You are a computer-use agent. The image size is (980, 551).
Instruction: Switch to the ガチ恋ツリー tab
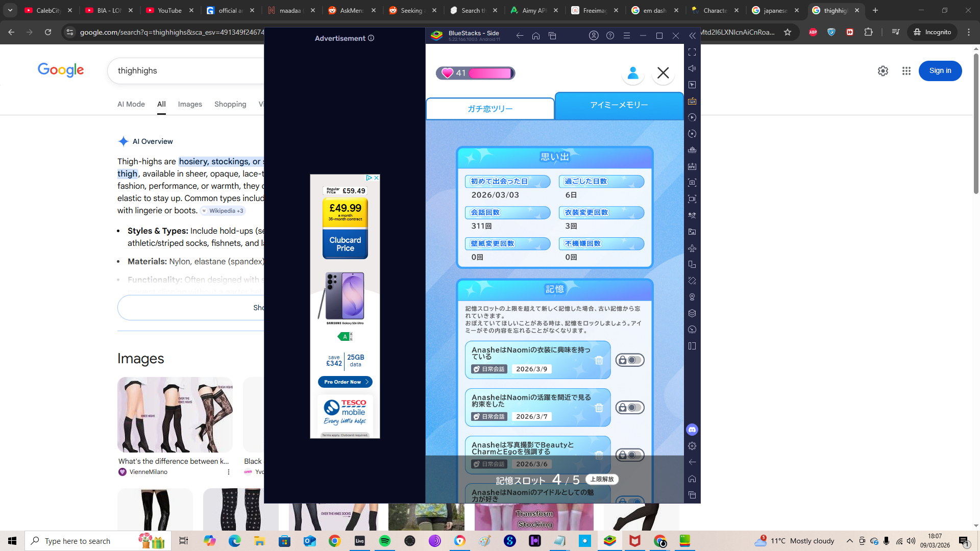[490, 109]
